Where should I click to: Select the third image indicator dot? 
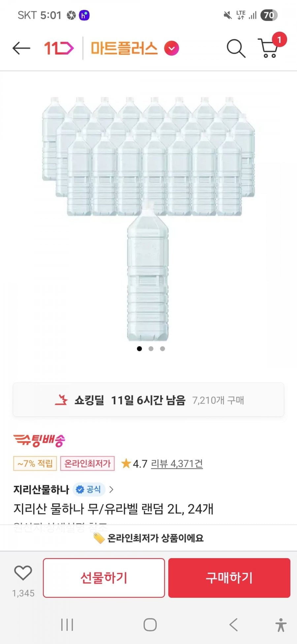162,349
